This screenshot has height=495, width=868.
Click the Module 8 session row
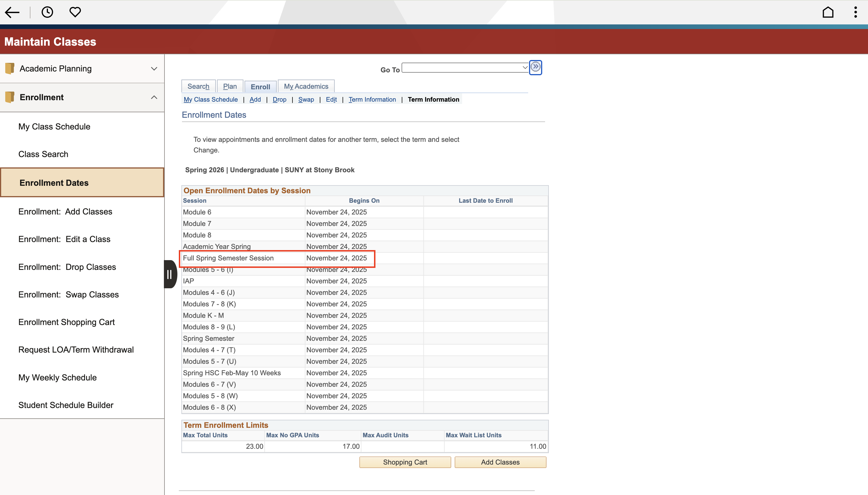[x=365, y=235]
